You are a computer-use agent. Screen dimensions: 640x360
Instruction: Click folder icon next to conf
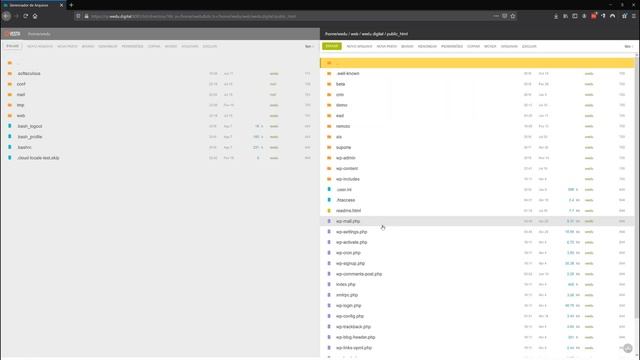click(10, 84)
